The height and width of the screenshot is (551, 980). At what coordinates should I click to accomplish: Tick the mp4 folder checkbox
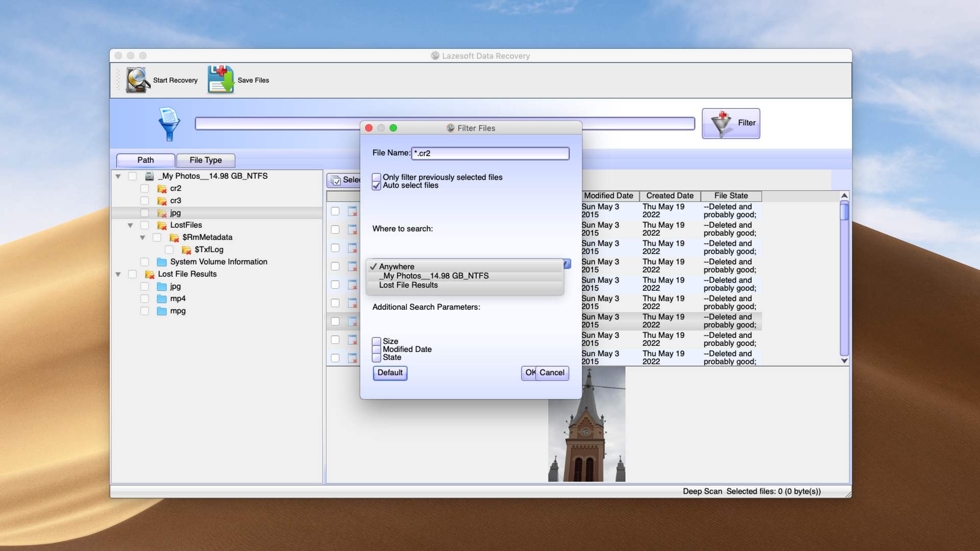(144, 298)
